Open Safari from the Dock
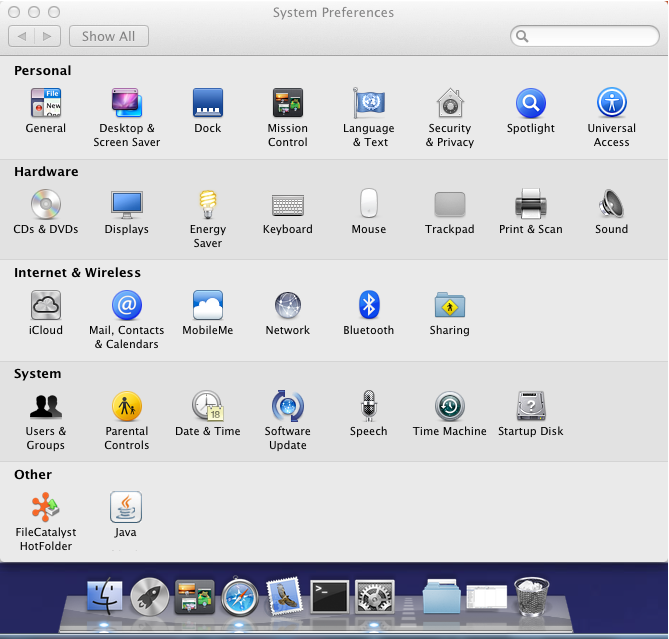 click(x=240, y=597)
